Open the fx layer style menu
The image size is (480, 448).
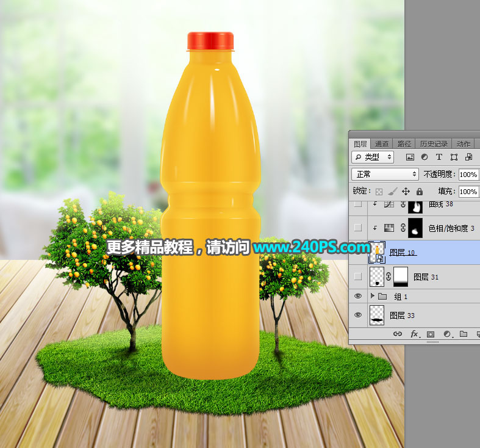click(414, 334)
